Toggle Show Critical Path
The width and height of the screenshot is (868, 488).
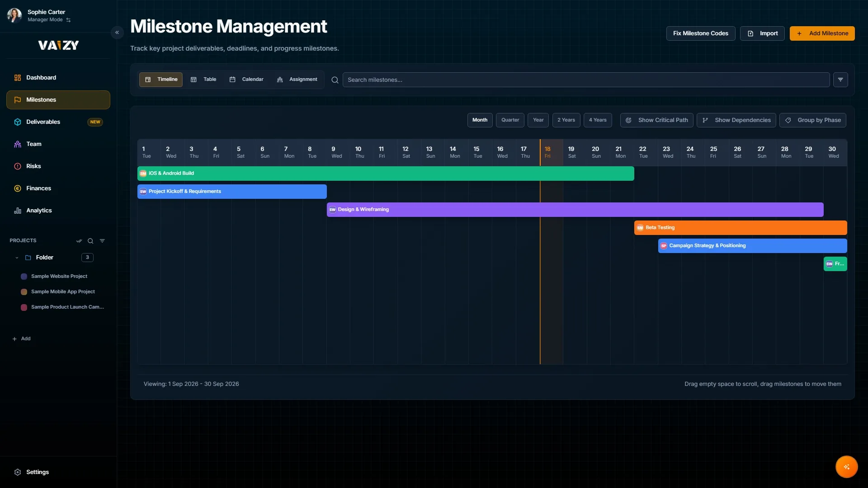click(656, 120)
